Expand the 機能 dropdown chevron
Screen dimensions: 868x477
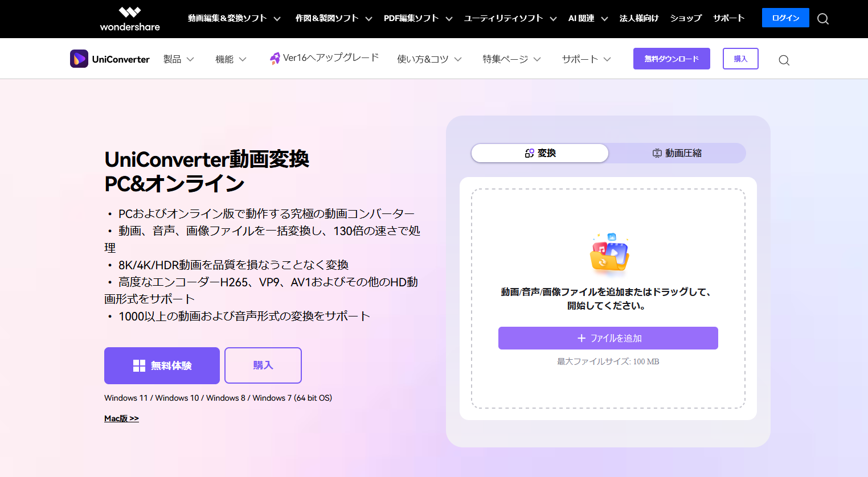(x=243, y=59)
